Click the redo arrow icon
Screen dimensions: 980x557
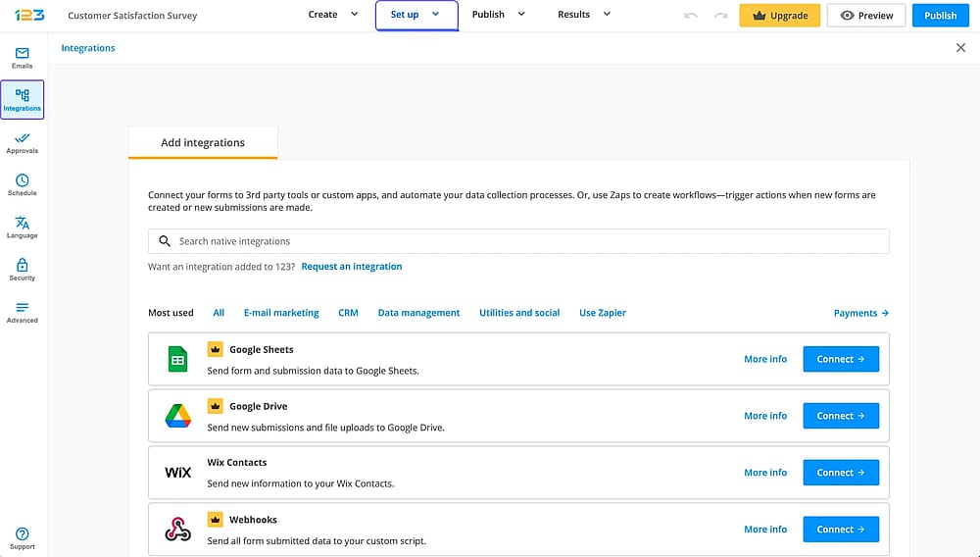tap(720, 15)
